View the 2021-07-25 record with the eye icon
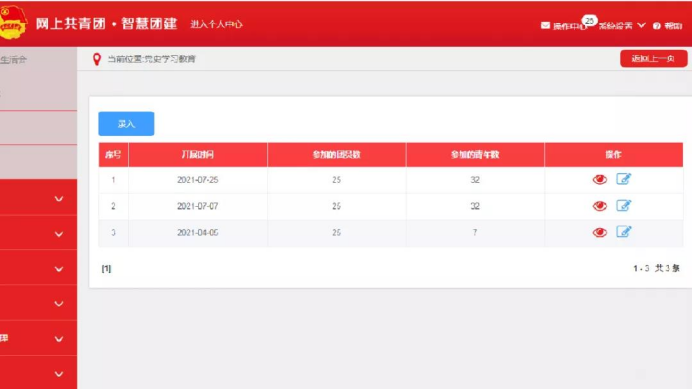The height and width of the screenshot is (389, 693). (599, 179)
